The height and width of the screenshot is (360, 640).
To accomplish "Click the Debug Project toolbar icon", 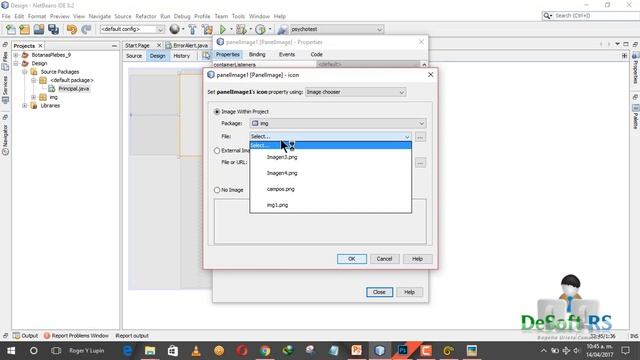I will click(241, 29).
